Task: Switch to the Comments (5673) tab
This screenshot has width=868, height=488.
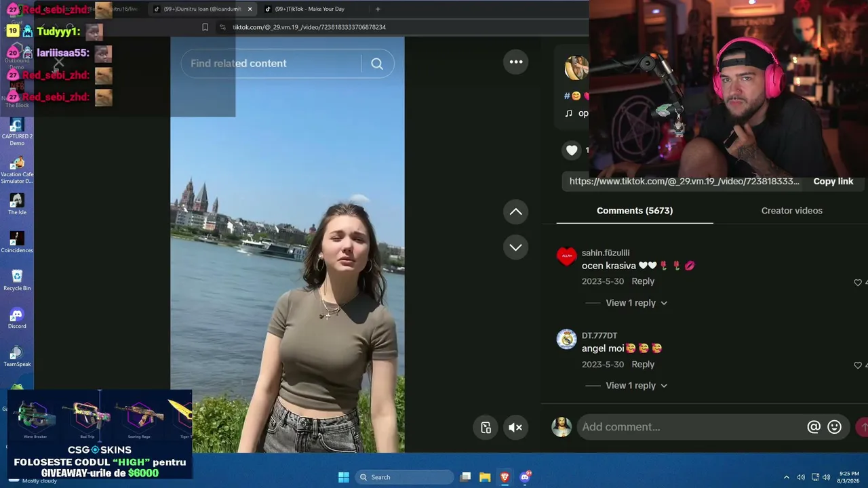Action: (x=635, y=211)
